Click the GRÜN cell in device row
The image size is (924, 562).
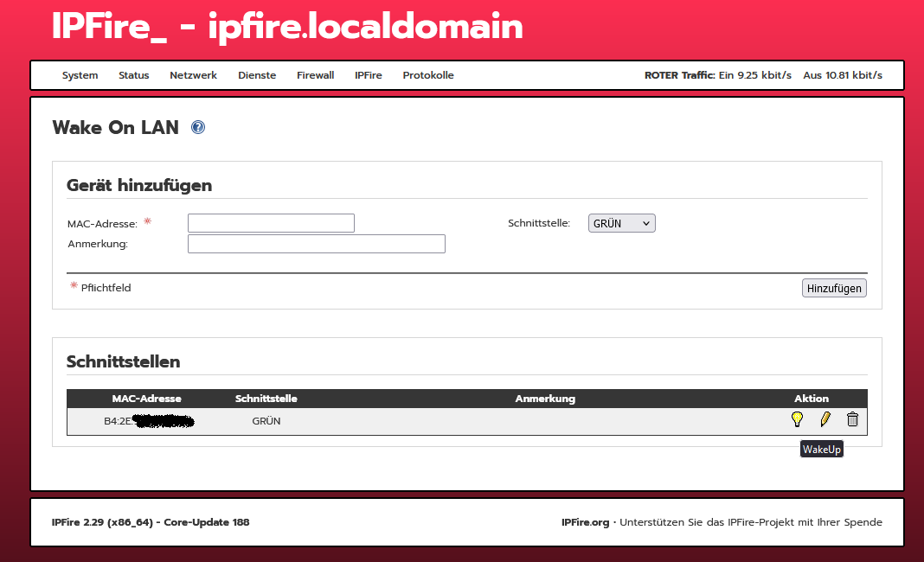pyautogui.click(x=266, y=421)
